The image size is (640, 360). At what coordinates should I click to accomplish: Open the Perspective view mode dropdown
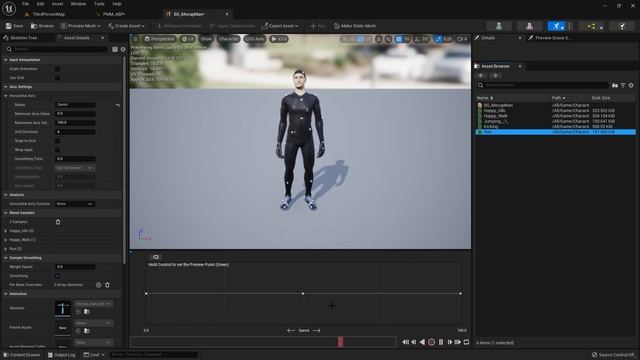coord(160,39)
